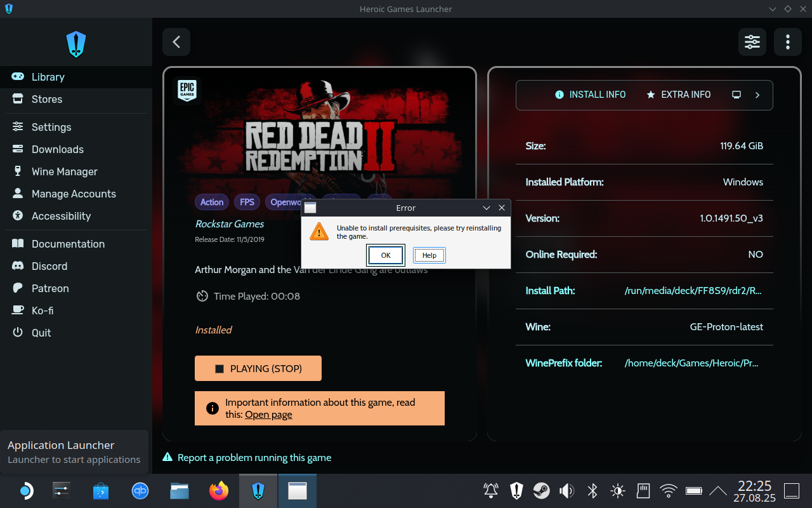This screenshot has height=508, width=812.
Task: Click the Epic Games store badge
Action: pos(187,90)
